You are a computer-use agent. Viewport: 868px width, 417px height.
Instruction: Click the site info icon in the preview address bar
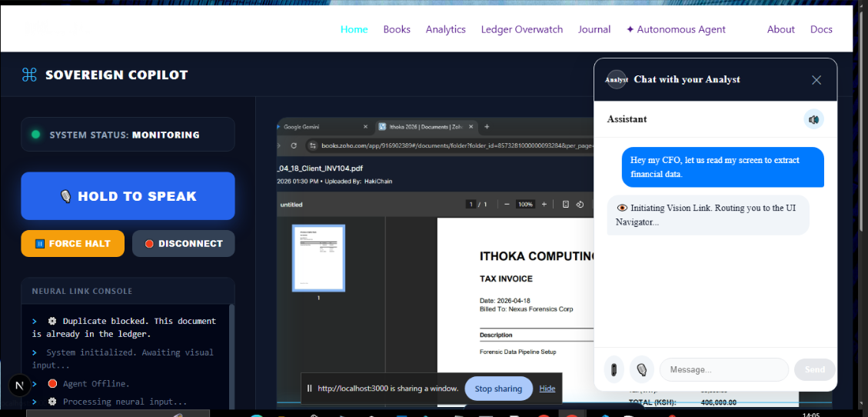pos(312,145)
